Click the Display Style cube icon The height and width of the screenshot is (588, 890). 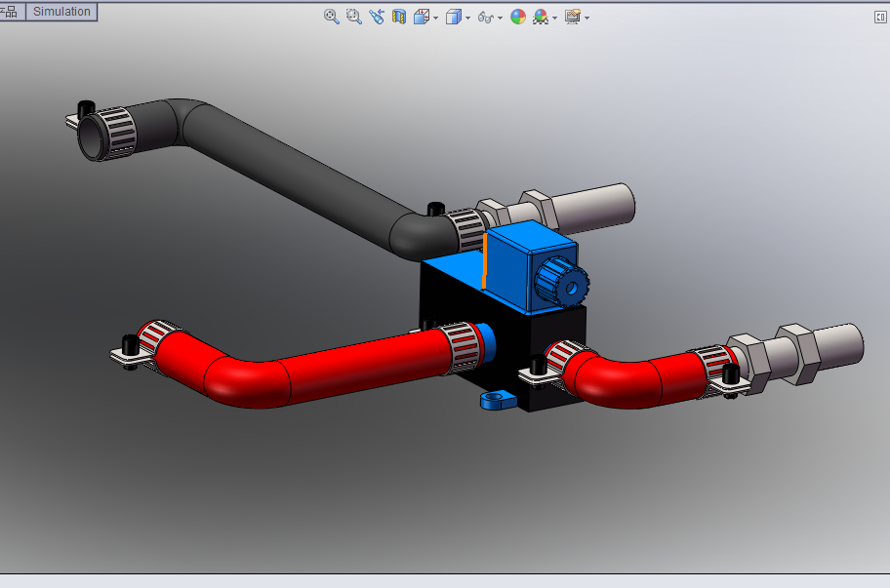(x=453, y=17)
